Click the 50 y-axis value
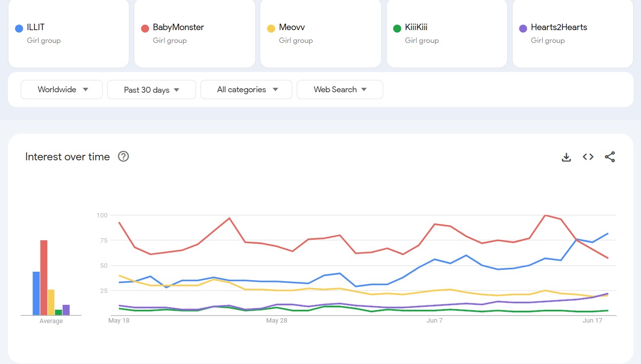The height and width of the screenshot is (364, 641). point(103,265)
